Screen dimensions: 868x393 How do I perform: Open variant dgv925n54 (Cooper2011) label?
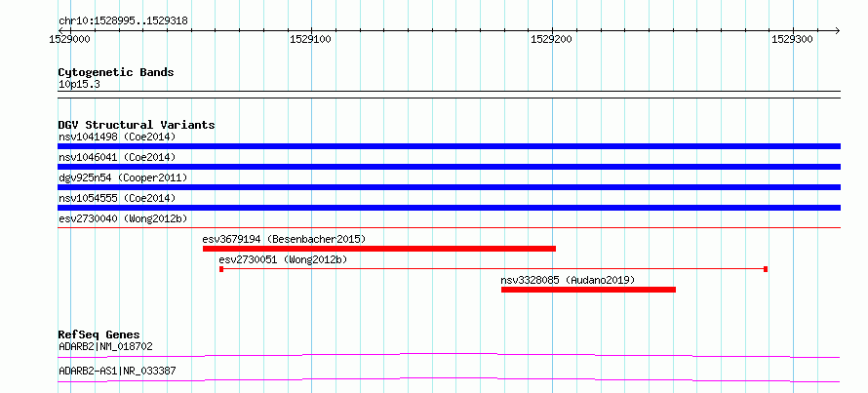click(x=123, y=177)
